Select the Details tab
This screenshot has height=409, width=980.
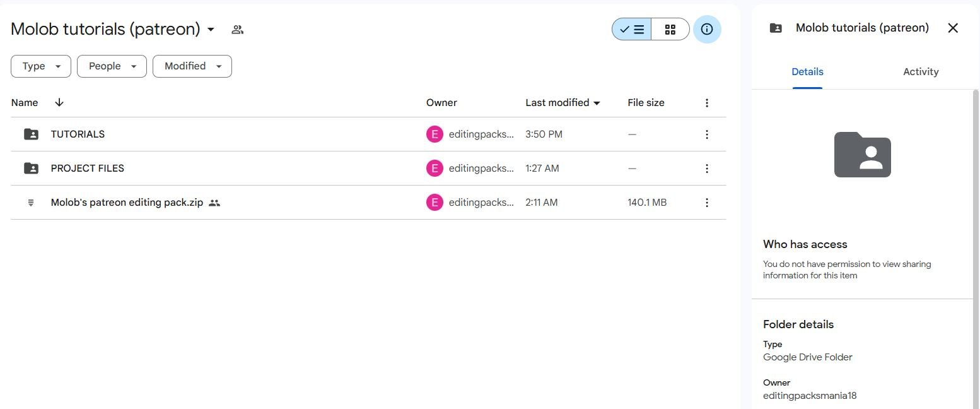(807, 72)
